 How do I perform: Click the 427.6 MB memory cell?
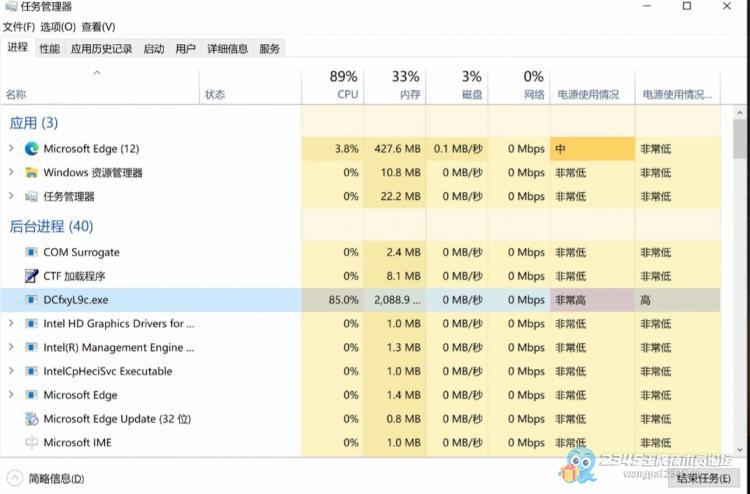pyautogui.click(x=395, y=149)
